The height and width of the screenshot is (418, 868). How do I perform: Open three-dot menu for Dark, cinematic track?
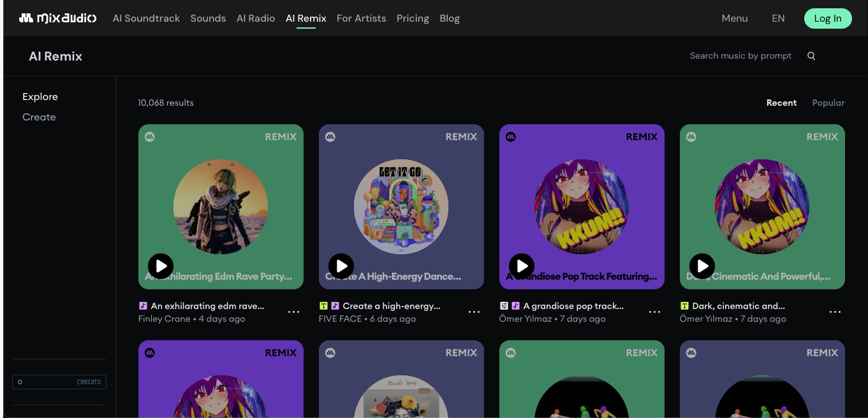click(x=835, y=312)
